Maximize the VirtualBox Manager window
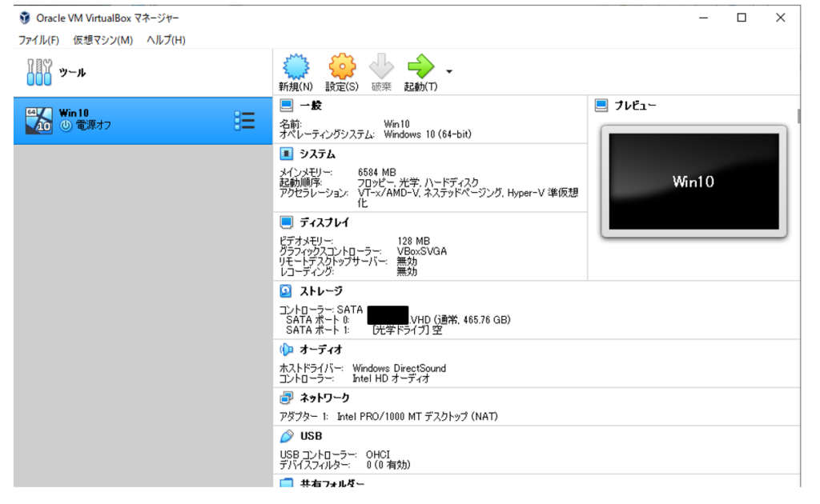Viewport: 820px width, 504px height. click(742, 18)
